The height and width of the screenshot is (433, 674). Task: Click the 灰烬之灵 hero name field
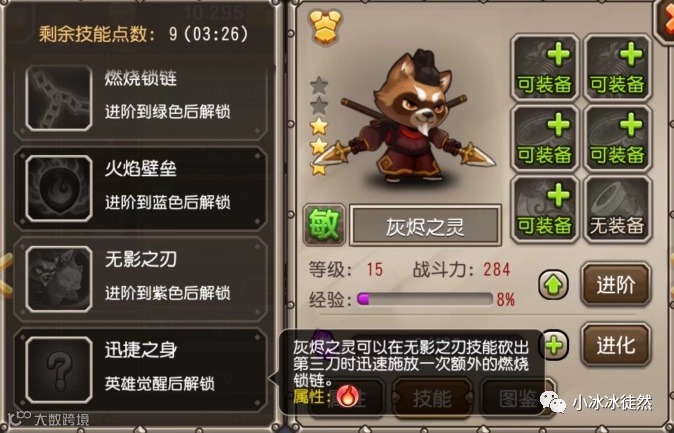[x=426, y=226]
